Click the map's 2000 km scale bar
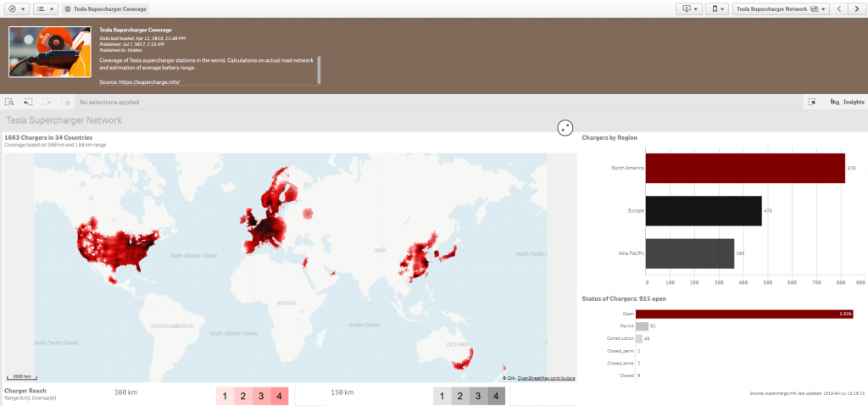The height and width of the screenshot is (406, 868). coord(22,376)
